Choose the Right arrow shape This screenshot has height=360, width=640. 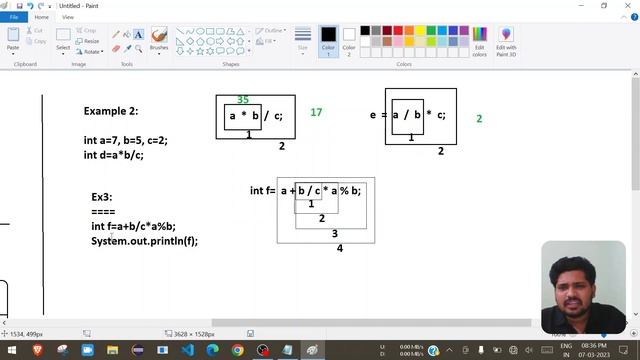pos(220,41)
